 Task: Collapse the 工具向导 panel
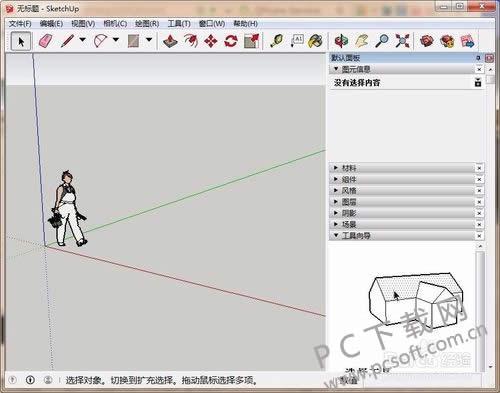[x=336, y=235]
